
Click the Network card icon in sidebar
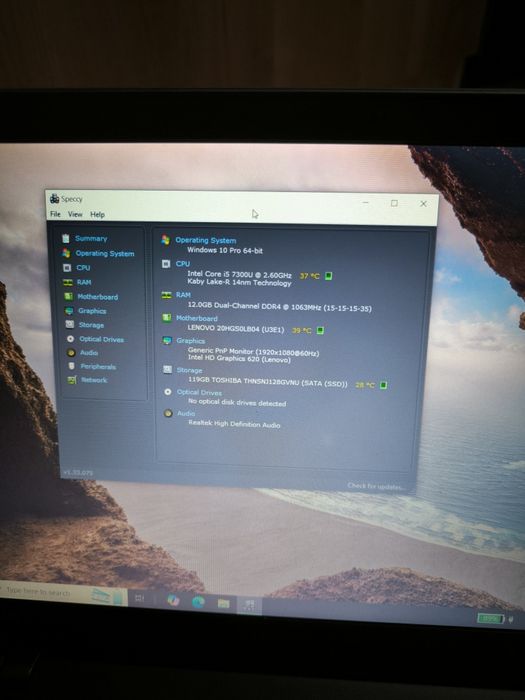point(72,380)
